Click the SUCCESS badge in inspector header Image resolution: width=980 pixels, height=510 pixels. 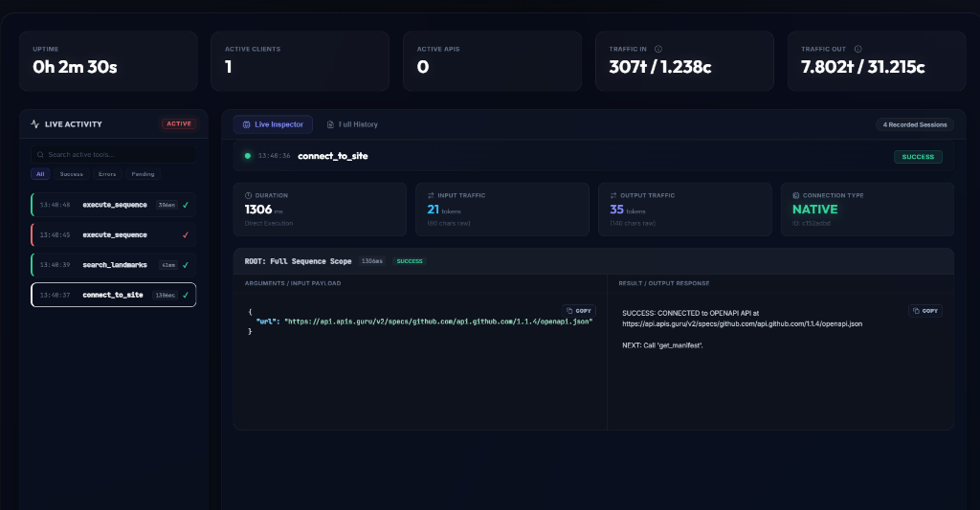[x=918, y=157]
